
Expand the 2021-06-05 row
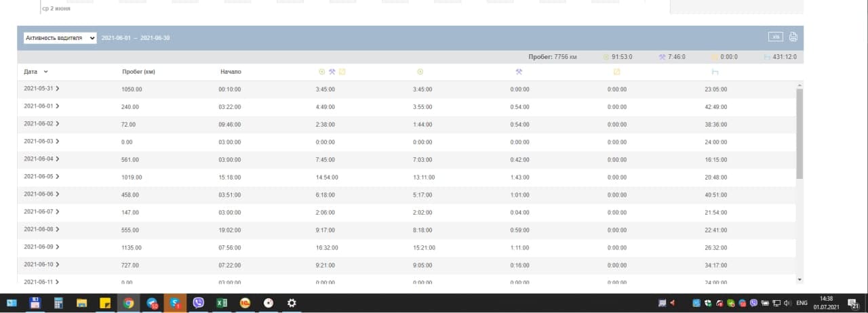58,177
